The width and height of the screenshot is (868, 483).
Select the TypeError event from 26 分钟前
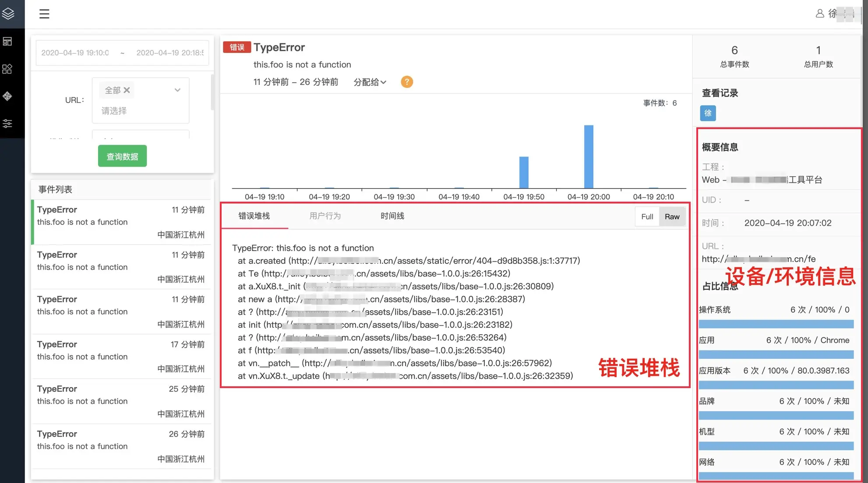(x=121, y=446)
